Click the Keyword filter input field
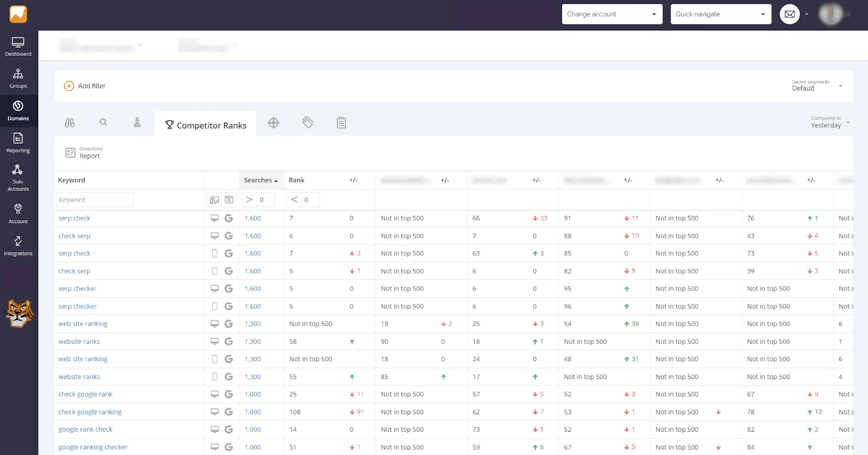868x455 pixels. tap(94, 200)
